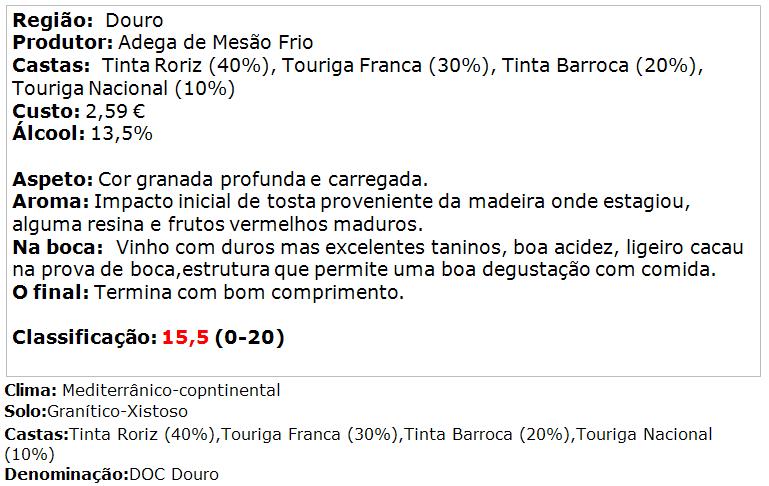Click the Aroma heading

click(x=51, y=202)
